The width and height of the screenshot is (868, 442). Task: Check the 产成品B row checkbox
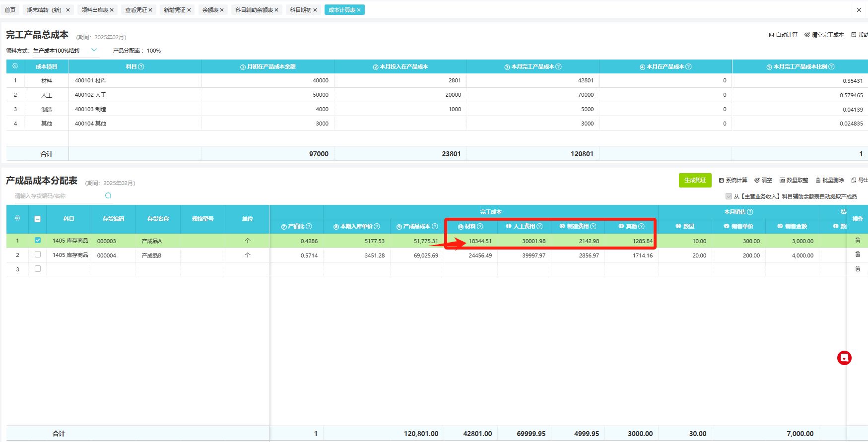tap(38, 255)
